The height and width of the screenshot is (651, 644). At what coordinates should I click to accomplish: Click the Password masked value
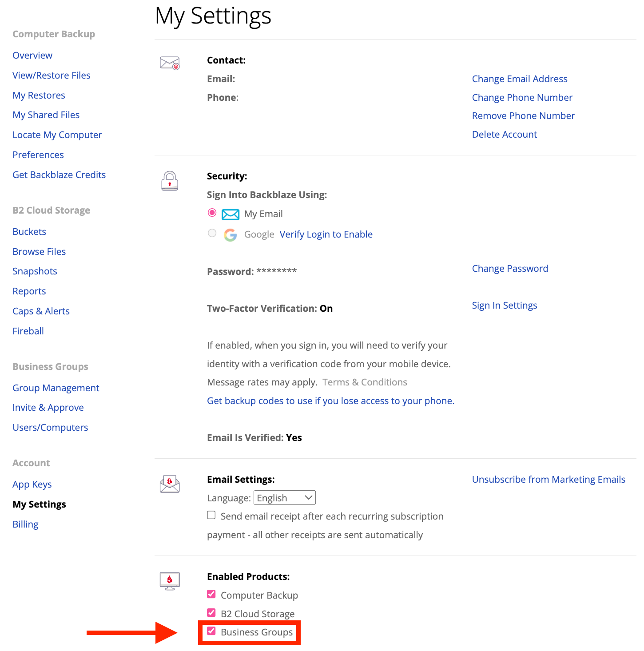point(277,271)
